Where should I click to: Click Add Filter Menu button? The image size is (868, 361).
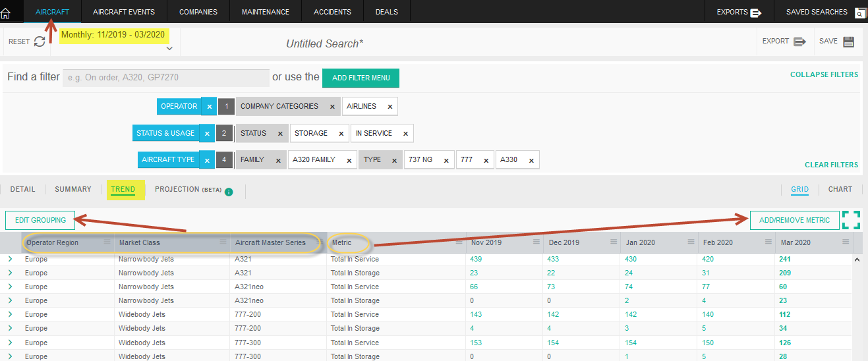tap(361, 78)
